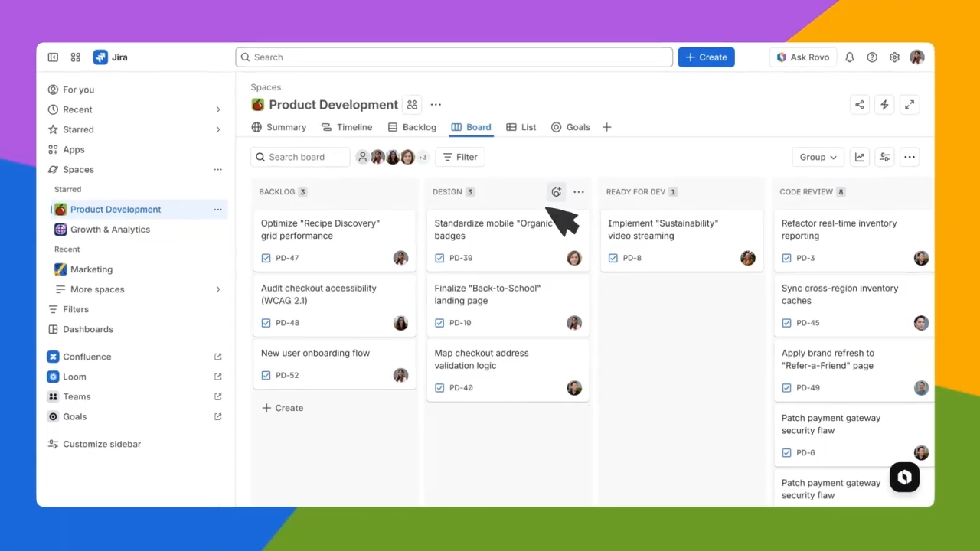Image resolution: width=980 pixels, height=551 pixels.
Task: Click the task type checkbox icon on PD-47
Action: point(266,258)
